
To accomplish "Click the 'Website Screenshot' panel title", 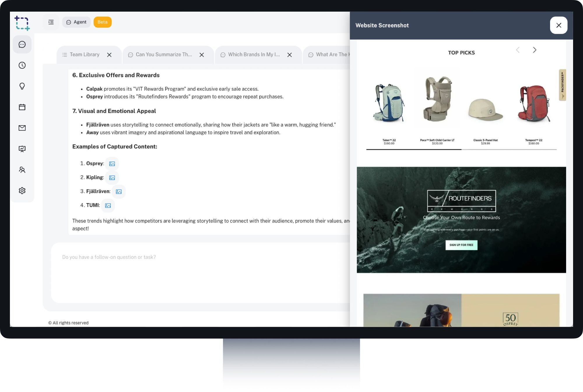I will pyautogui.click(x=382, y=25).
